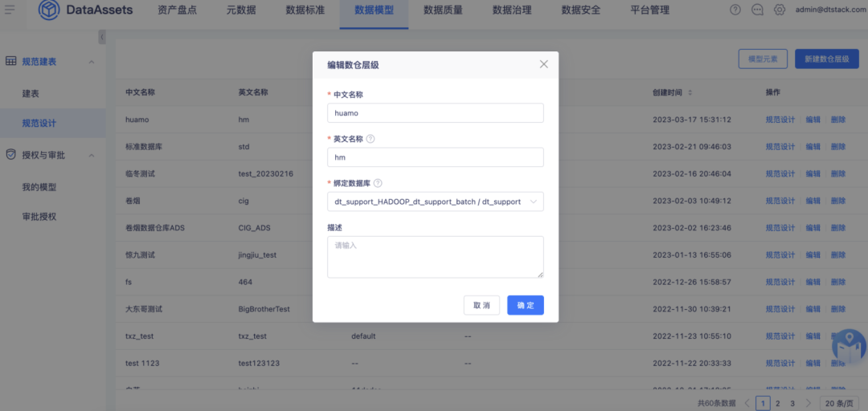Open the 平台管理 top menu

click(650, 10)
